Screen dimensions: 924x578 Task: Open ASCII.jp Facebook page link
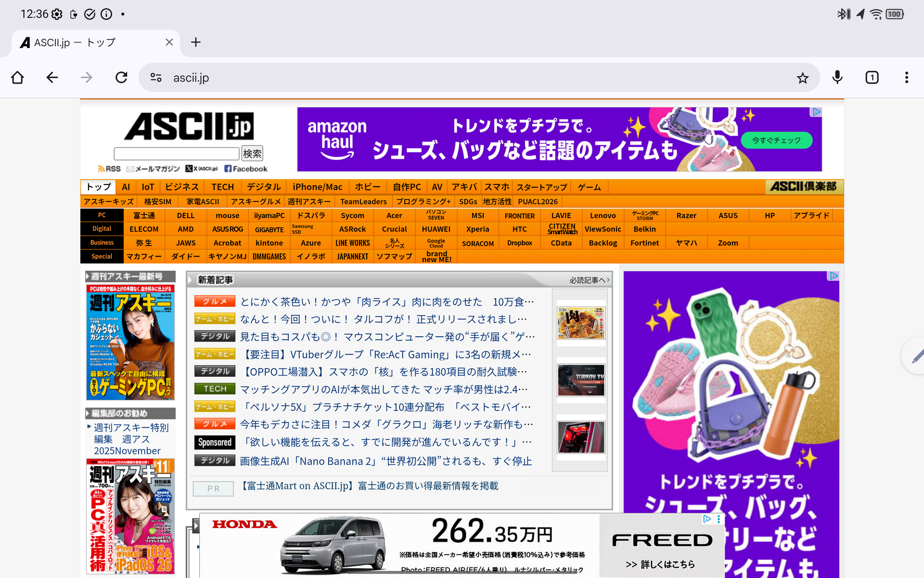pyautogui.click(x=246, y=169)
